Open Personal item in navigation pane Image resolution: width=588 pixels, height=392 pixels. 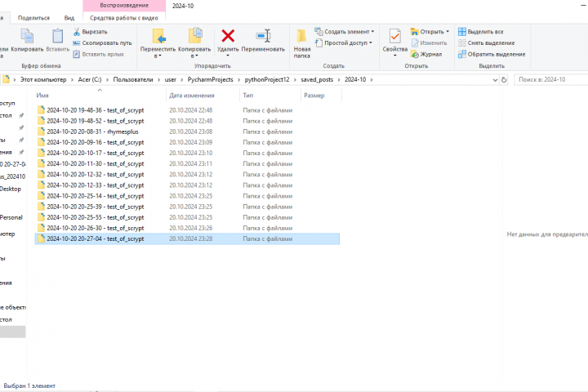point(11,217)
